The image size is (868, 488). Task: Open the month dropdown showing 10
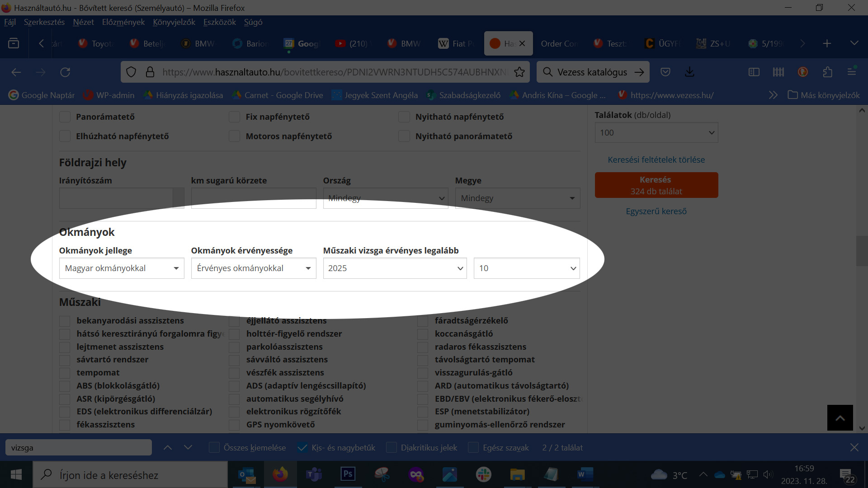527,268
